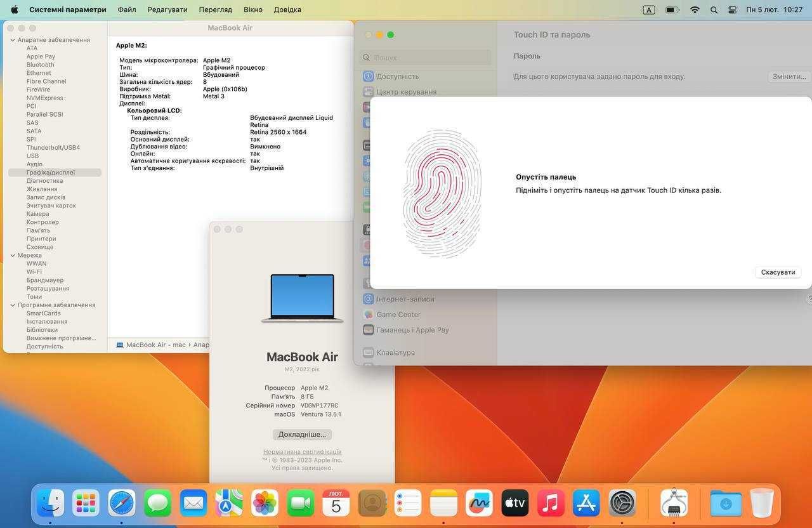Image resolution: width=812 pixels, height=528 pixels.
Task: Open Spotlight search in menu bar
Action: click(x=714, y=10)
